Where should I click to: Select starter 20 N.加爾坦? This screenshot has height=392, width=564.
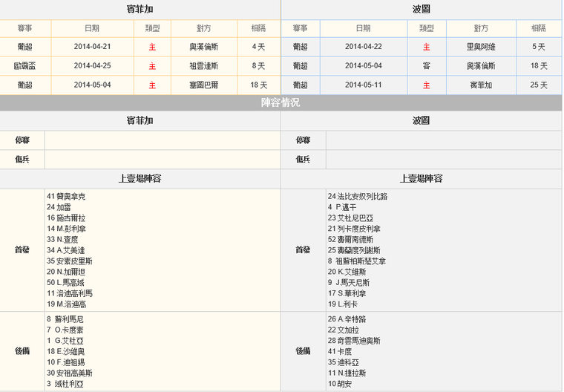(x=66, y=272)
